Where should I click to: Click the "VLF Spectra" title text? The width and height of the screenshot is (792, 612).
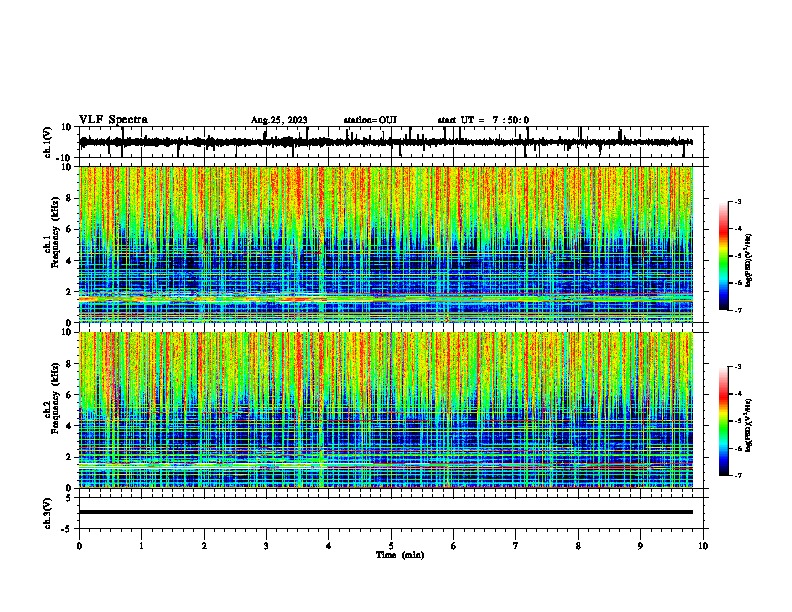(x=113, y=120)
